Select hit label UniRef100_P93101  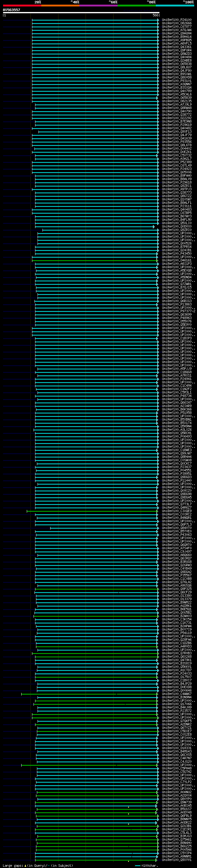177,81
